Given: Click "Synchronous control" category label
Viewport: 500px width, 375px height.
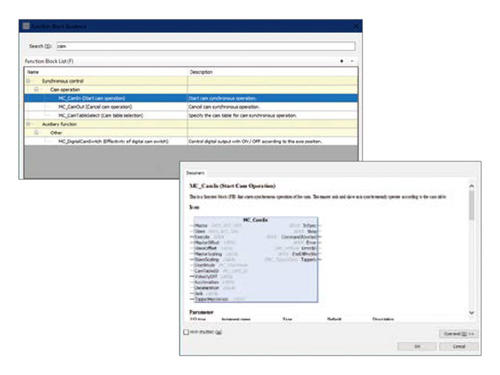Looking at the screenshot, I should click(63, 81).
